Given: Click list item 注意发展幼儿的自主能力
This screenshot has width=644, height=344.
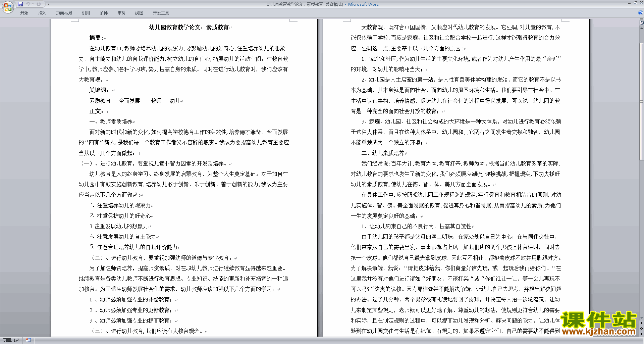Looking at the screenshot, I should [x=126, y=237].
